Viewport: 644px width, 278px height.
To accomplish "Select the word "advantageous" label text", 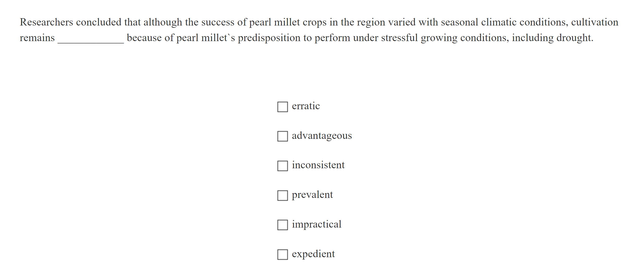I will point(322,135).
